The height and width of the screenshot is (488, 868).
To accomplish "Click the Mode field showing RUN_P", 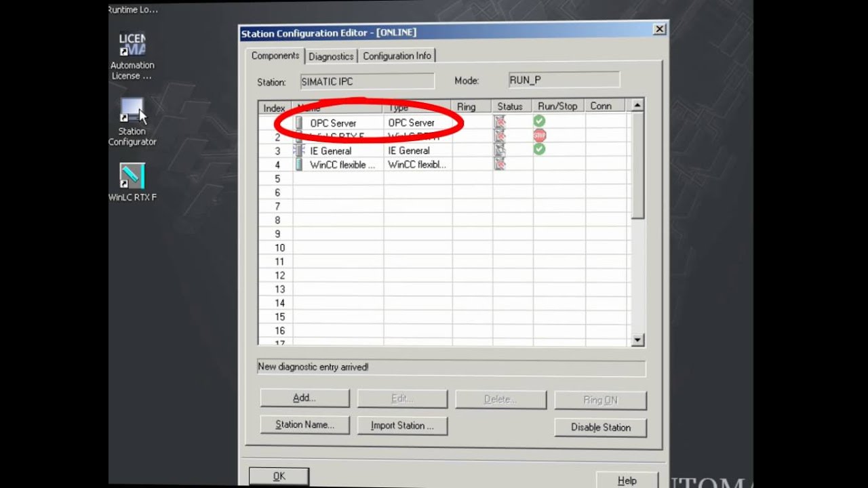I will pos(564,80).
